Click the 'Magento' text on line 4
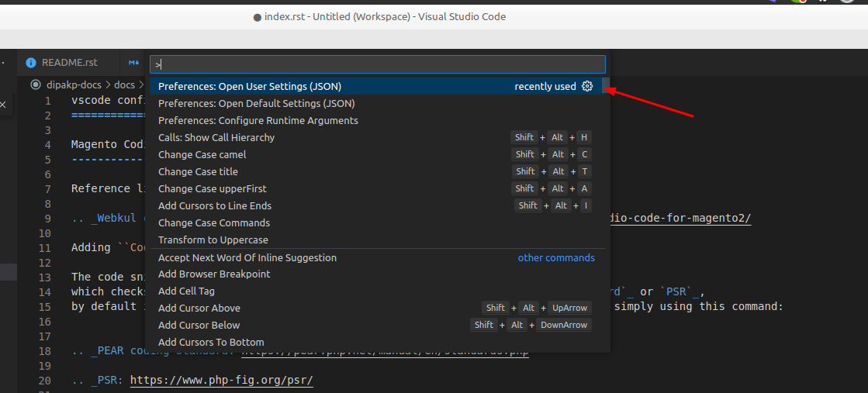The height and width of the screenshot is (393, 868). point(94,144)
